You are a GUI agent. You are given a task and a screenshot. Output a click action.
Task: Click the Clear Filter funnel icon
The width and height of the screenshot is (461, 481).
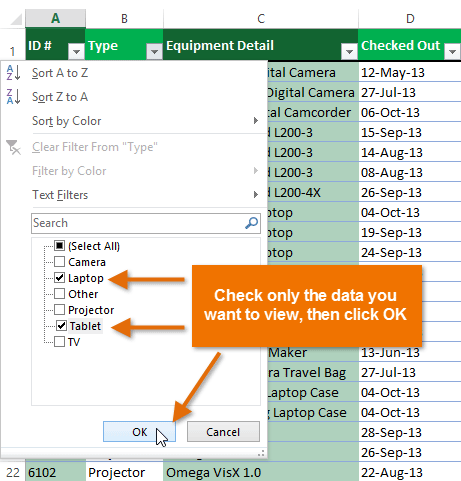13,147
